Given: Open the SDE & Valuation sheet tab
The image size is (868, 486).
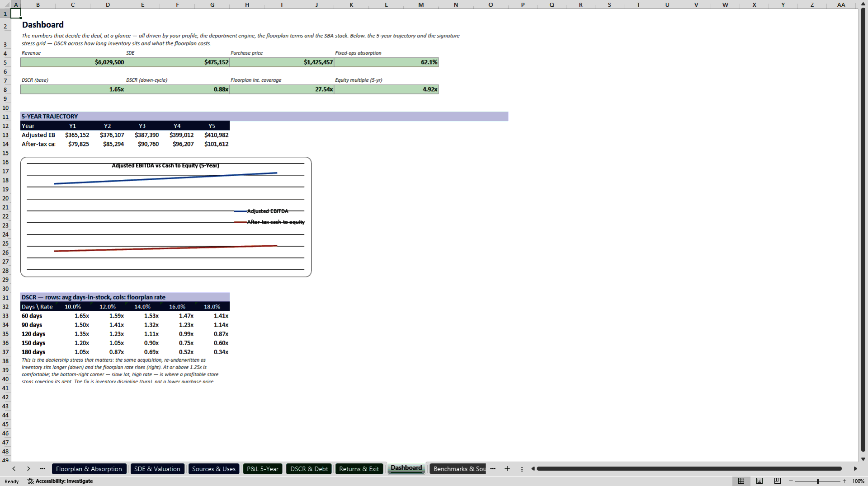Looking at the screenshot, I should [157, 469].
